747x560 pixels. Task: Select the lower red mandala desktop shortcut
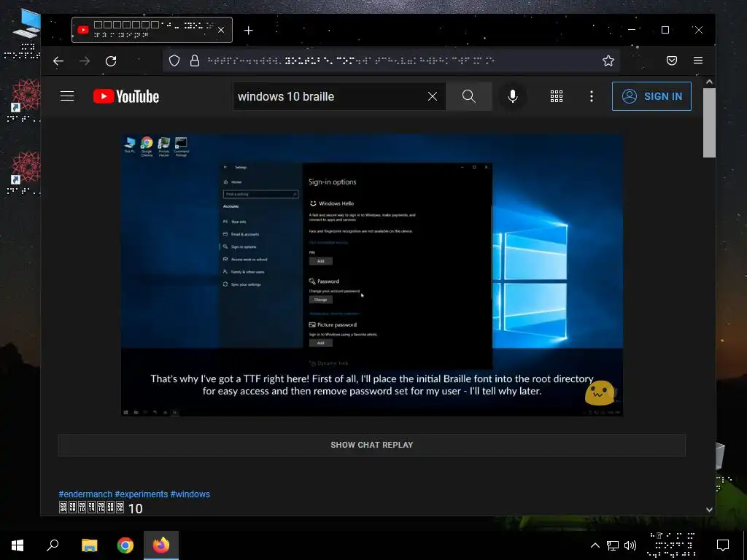click(24, 174)
